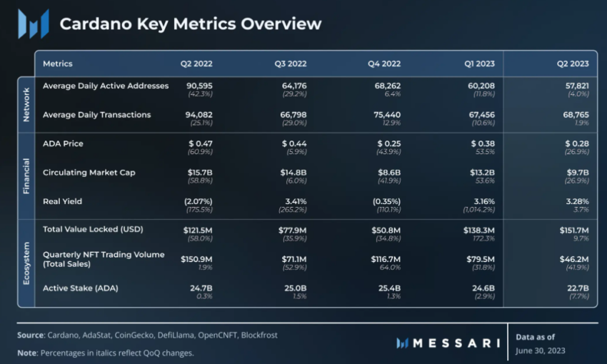This screenshot has height=364, width=607.
Task: Click the MESSARI wordmark in the footer
Action: 456,343
